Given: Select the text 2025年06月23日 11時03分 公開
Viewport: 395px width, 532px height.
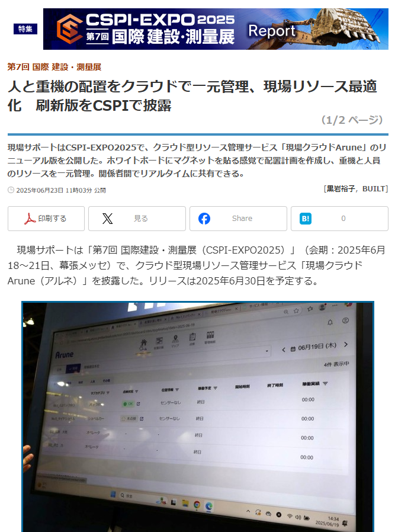Looking at the screenshot, I should coord(61,190).
